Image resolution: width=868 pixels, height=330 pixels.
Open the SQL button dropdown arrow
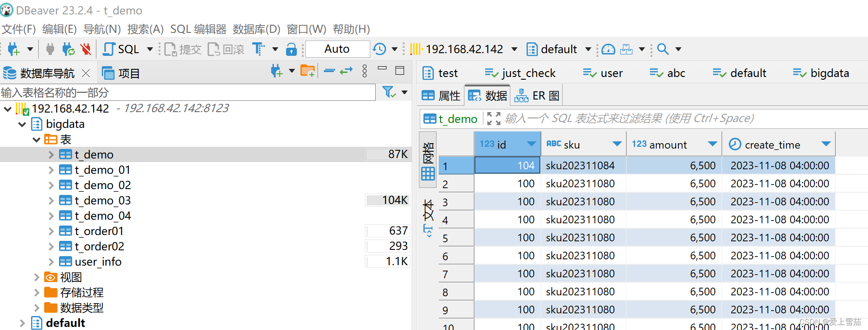[150, 49]
